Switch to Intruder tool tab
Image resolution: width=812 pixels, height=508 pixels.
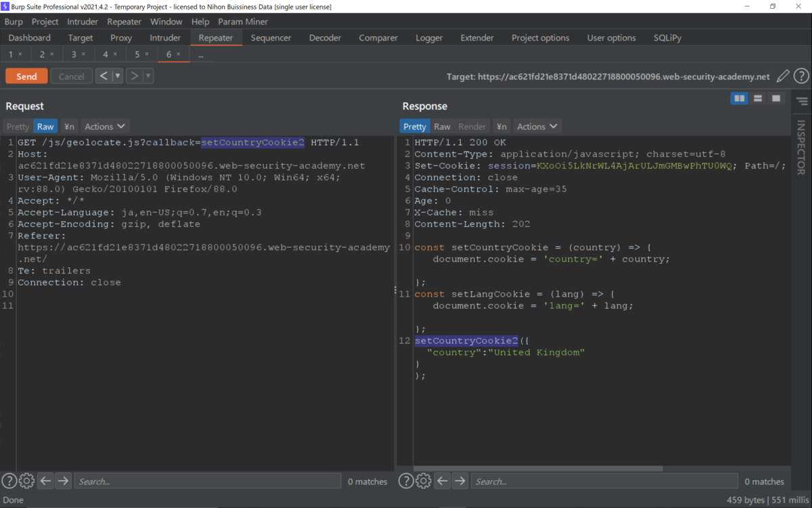pyautogui.click(x=165, y=38)
